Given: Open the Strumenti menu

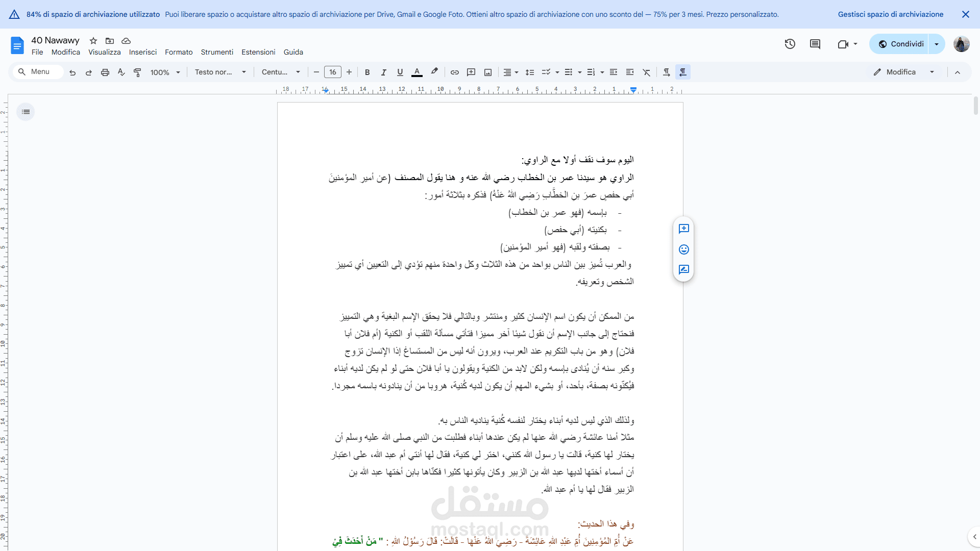Looking at the screenshot, I should pos(217,52).
